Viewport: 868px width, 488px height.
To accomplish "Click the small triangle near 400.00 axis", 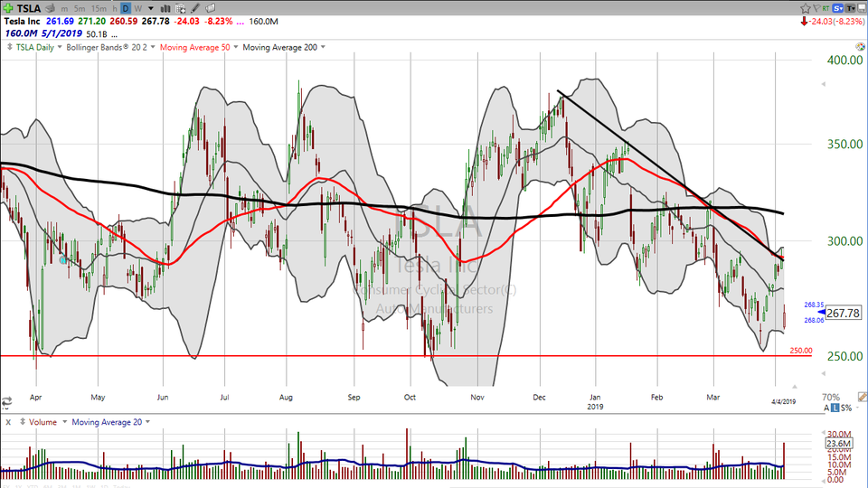I will (x=823, y=84).
